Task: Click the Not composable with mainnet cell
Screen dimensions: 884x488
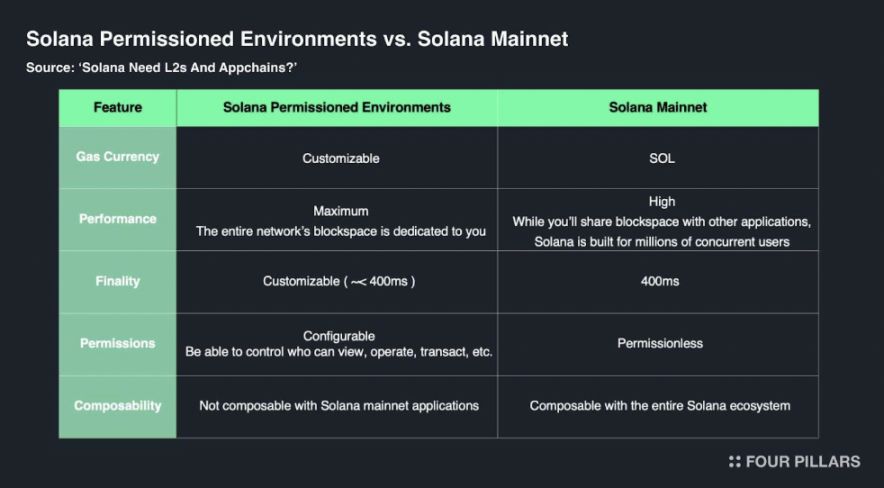Action: [337, 406]
